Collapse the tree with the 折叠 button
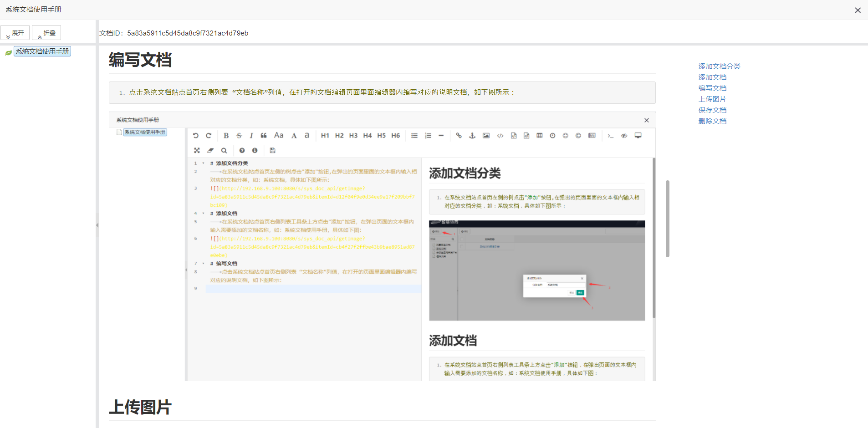 tap(46, 33)
